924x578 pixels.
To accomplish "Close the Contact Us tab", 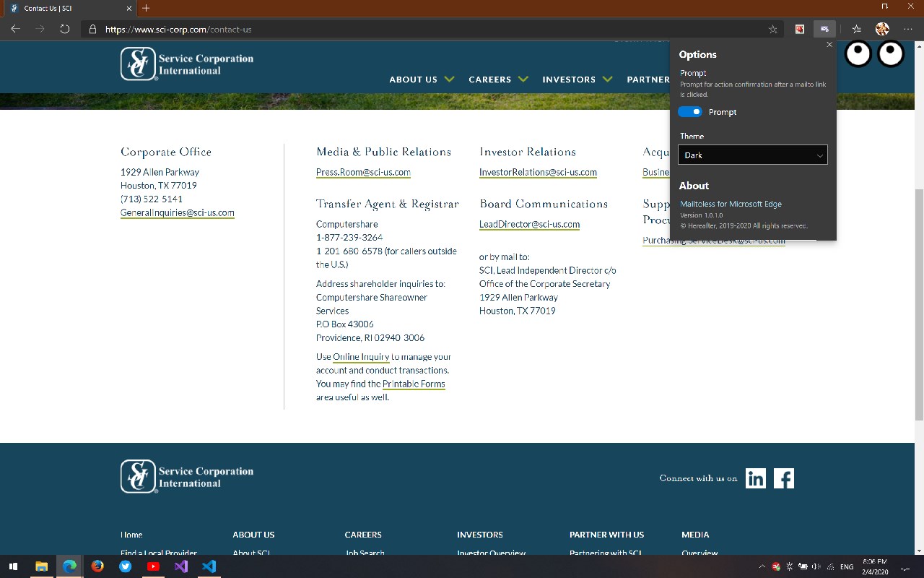I will (129, 8).
